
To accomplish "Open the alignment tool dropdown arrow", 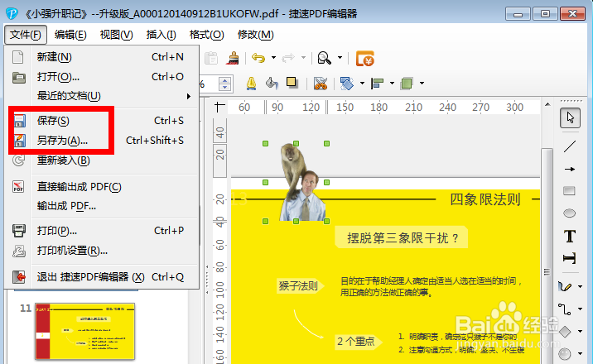I will coord(392,83).
